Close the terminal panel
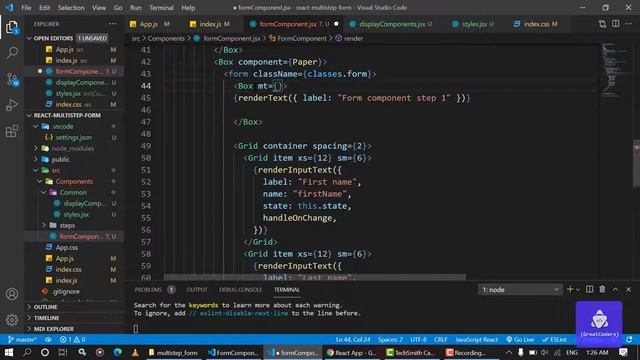The image size is (640, 360). click(629, 289)
